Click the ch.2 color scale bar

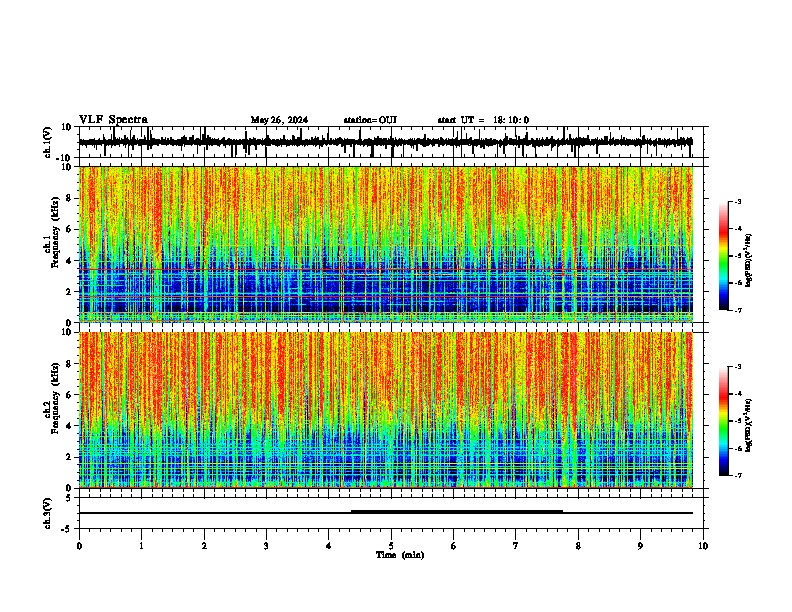(724, 421)
